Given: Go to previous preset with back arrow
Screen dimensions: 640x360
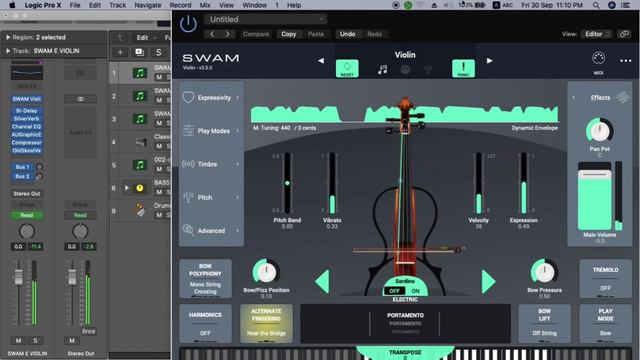Looking at the screenshot, I should pos(212,34).
